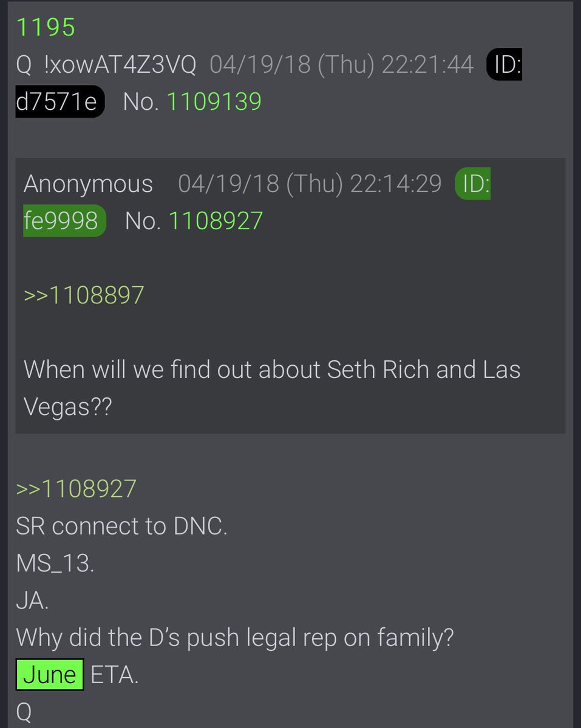This screenshot has width=581, height=728.
Task: Open post No. 1109139
Action: (214, 102)
